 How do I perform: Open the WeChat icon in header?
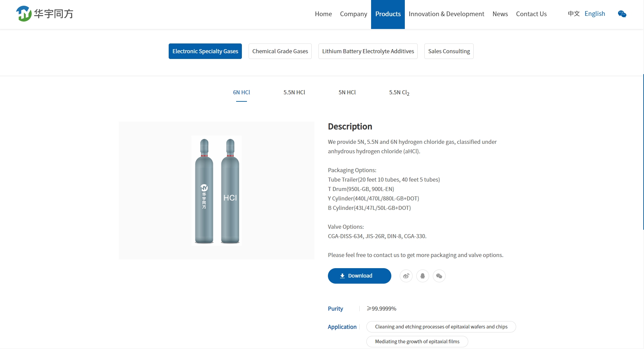622,14
